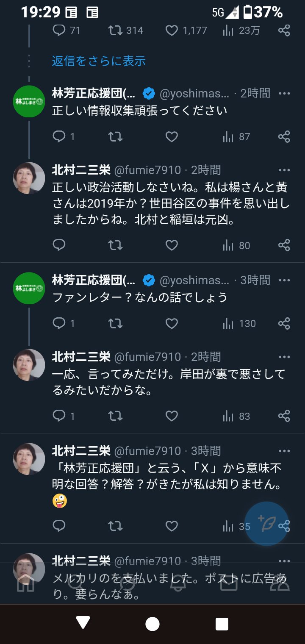Open the reply icon on the top tweet
The width and height of the screenshot is (305, 644).
point(59,30)
